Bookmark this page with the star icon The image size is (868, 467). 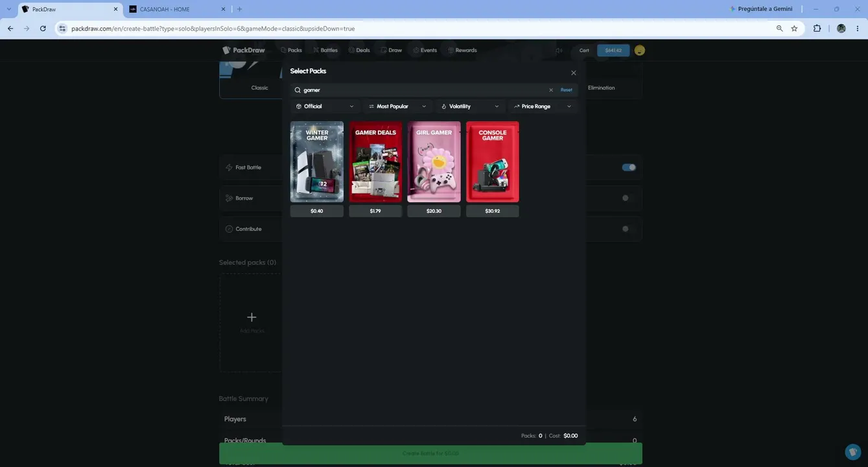point(794,29)
